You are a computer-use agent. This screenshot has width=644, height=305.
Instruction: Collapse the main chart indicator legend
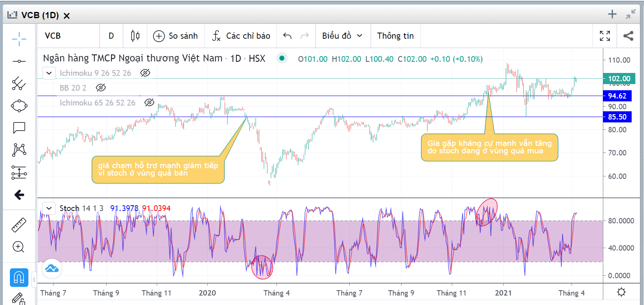[x=49, y=73]
